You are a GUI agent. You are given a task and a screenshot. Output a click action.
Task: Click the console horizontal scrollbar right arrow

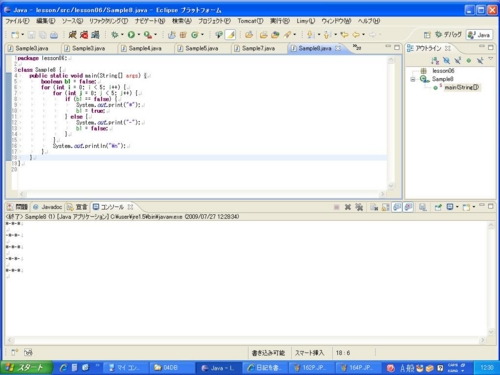tap(483, 340)
